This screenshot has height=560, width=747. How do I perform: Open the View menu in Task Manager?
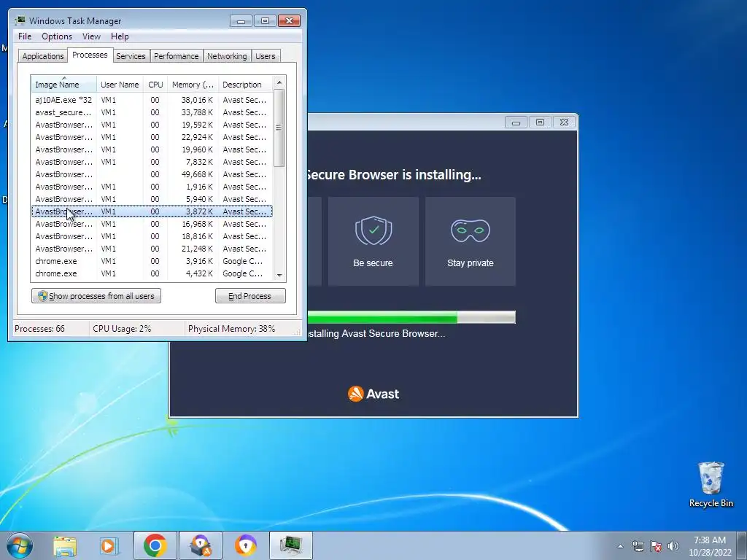tap(91, 36)
